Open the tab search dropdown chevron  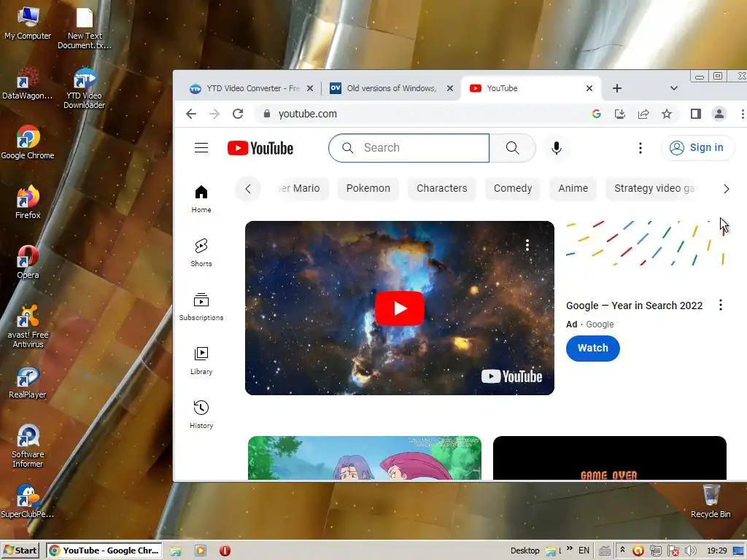673,88
